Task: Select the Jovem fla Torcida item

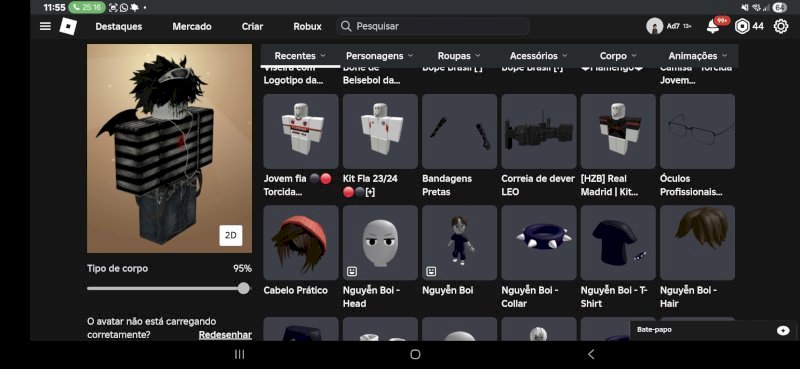Action: (301, 131)
